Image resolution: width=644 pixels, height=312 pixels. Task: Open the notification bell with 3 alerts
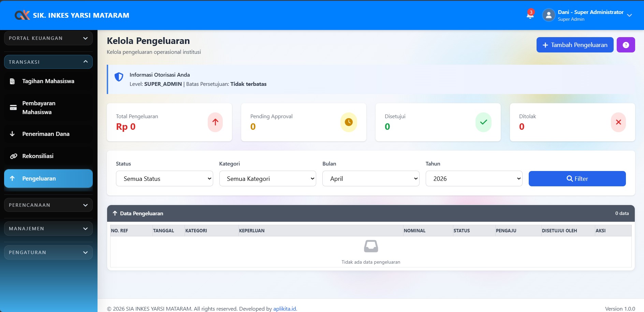point(530,15)
